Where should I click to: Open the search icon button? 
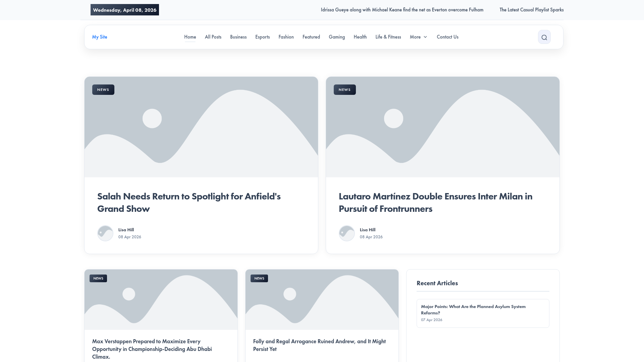[544, 37]
